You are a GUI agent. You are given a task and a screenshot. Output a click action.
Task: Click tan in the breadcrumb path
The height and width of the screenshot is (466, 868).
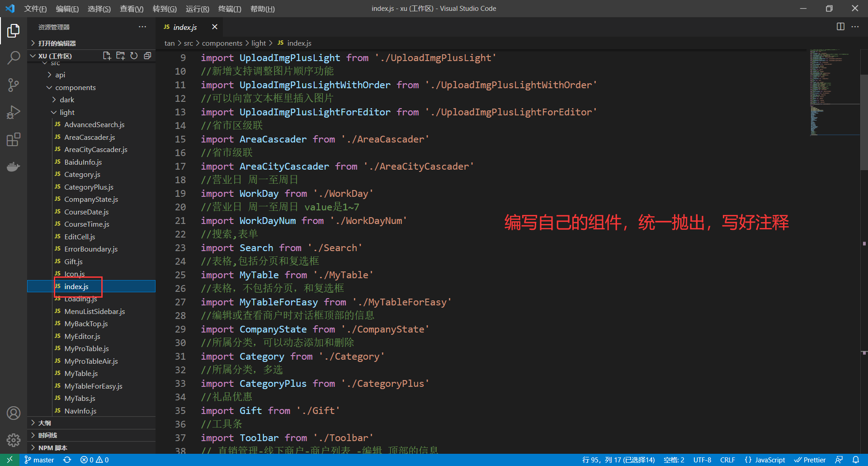pyautogui.click(x=170, y=43)
